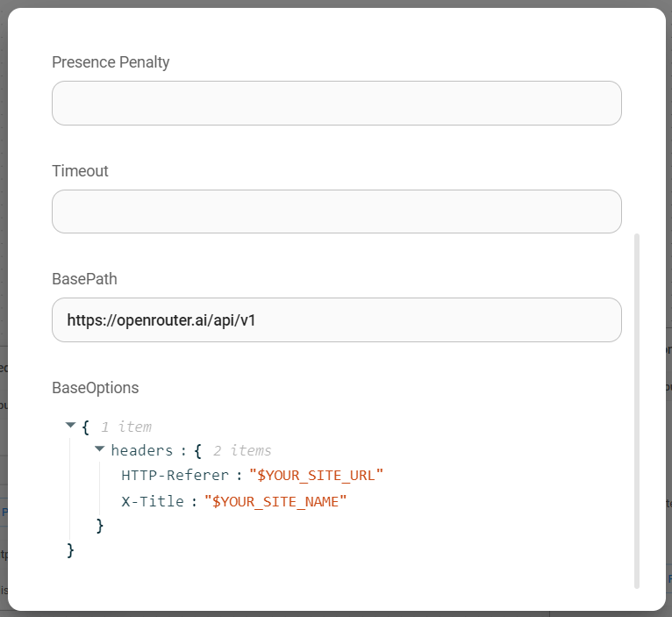Click the Timeout label
Screen dimensions: 672x617
coord(80,171)
